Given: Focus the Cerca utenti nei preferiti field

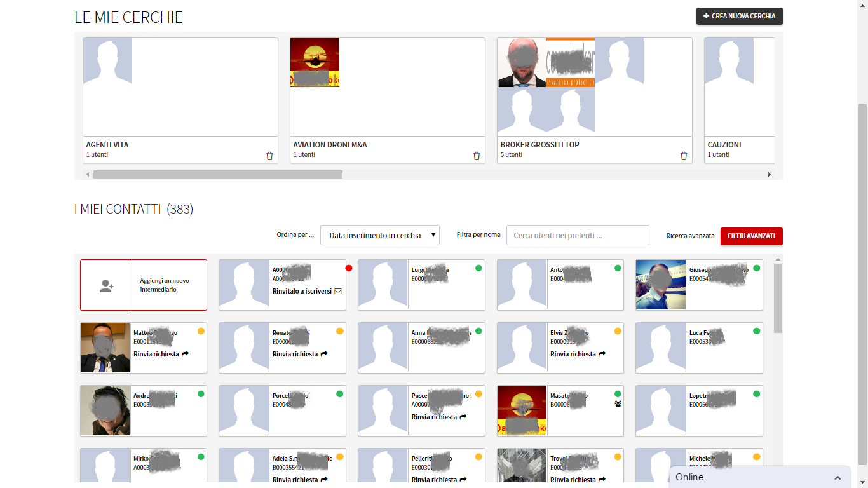Looking at the screenshot, I should [x=577, y=235].
